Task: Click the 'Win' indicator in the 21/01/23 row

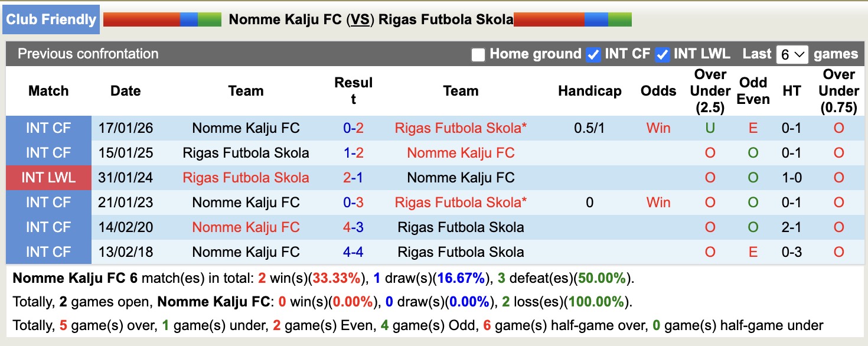Action: 658,202
